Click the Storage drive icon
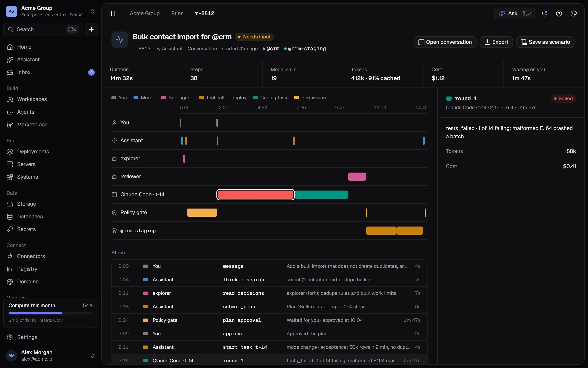This screenshot has height=368, width=588. 10,204
